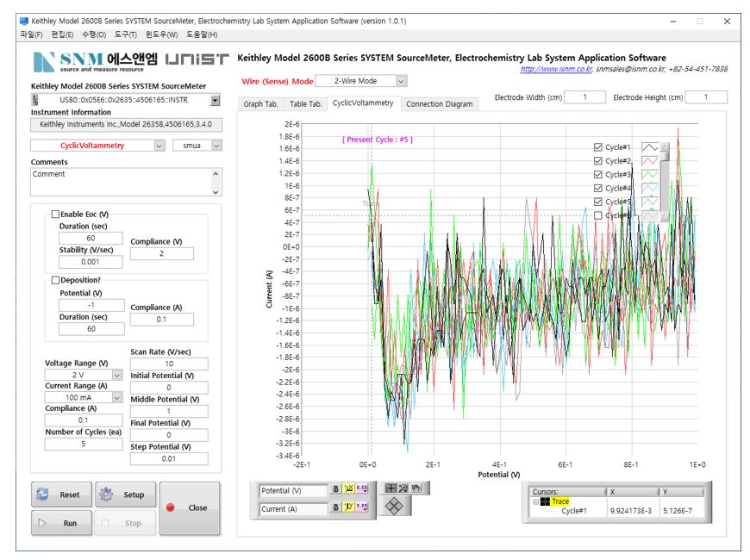Open the Potential (V) axis format icon
This screenshot has width=750, height=560.
[362, 489]
